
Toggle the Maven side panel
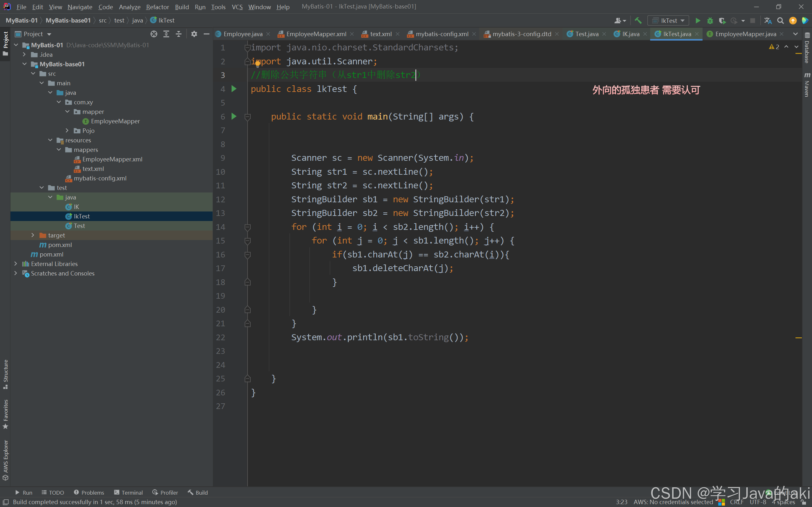click(807, 85)
